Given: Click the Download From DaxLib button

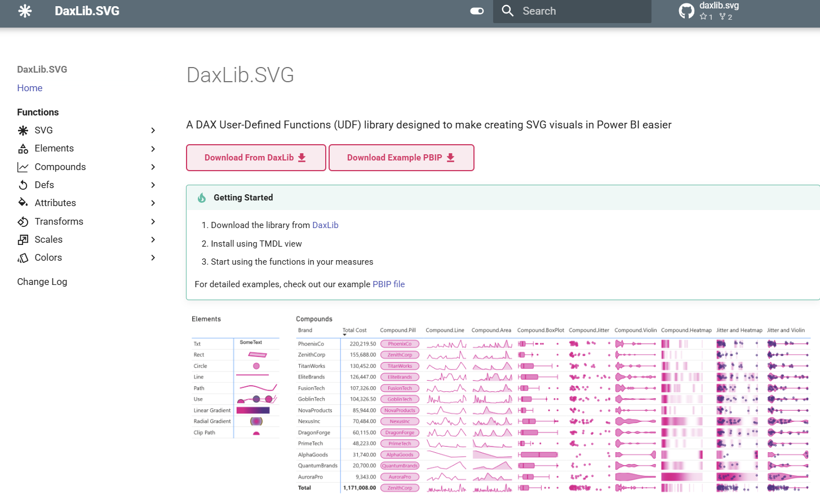Looking at the screenshot, I should [256, 158].
